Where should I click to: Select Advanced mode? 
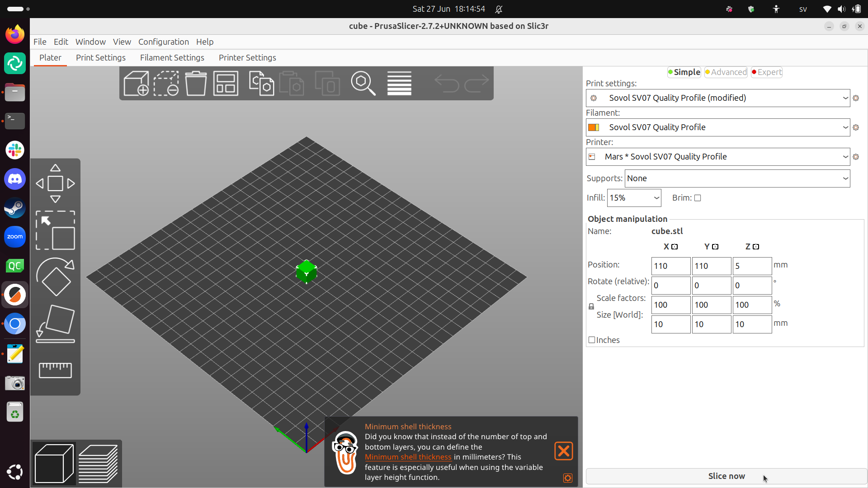click(726, 72)
